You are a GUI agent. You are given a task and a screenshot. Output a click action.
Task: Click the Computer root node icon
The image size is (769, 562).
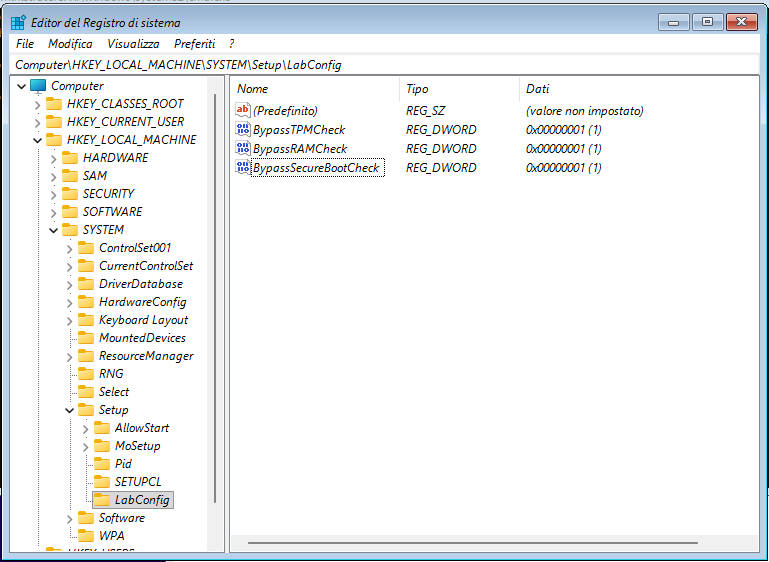tap(39, 86)
